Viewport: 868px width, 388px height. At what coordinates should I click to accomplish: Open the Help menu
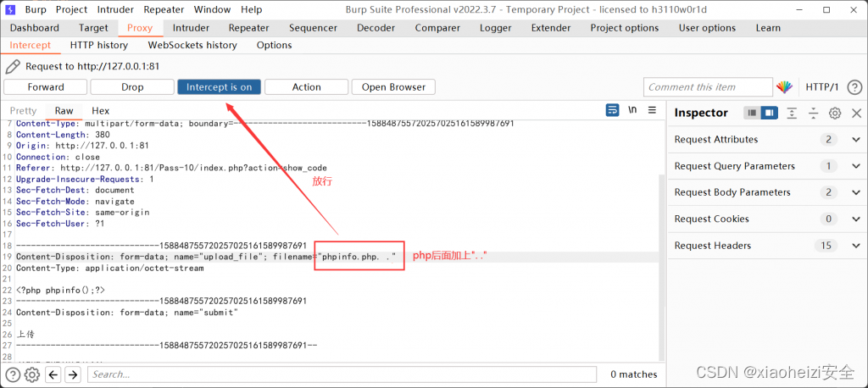(x=251, y=9)
